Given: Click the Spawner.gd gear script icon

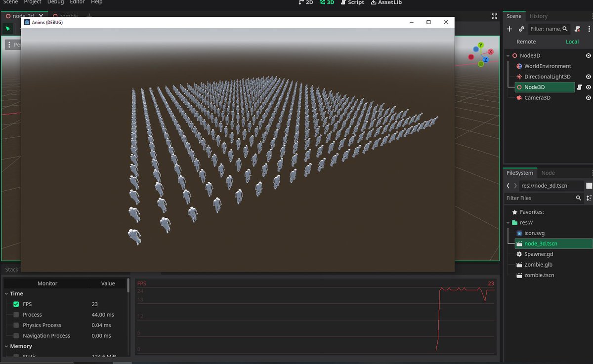Looking at the screenshot, I should (x=519, y=254).
